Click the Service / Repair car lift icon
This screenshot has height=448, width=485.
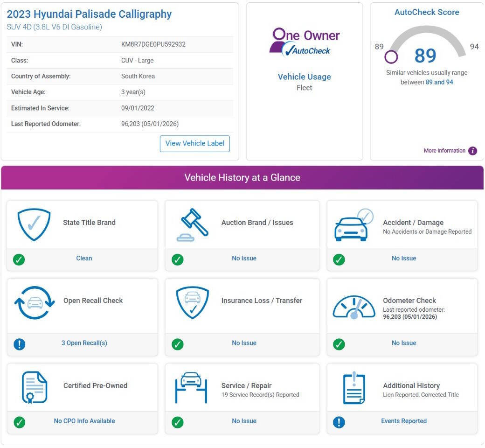coord(191,387)
